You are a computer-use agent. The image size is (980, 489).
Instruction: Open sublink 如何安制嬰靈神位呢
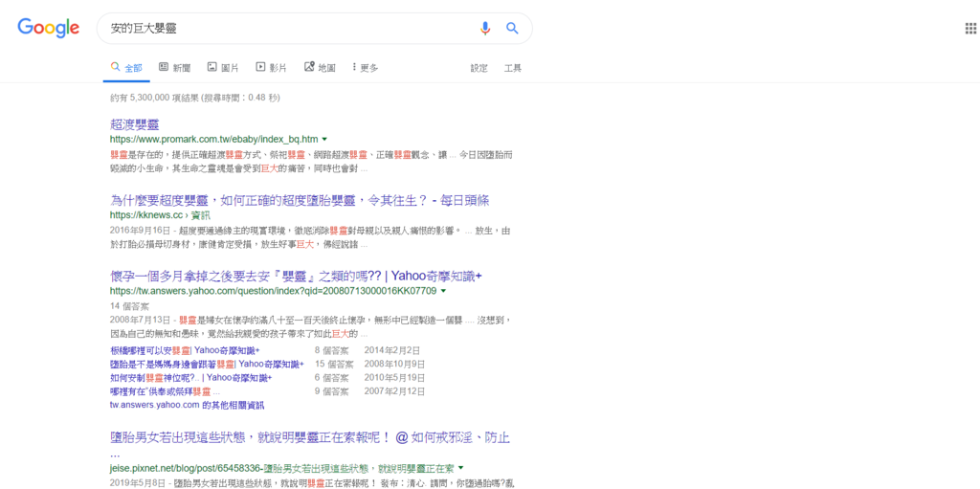click(190, 378)
